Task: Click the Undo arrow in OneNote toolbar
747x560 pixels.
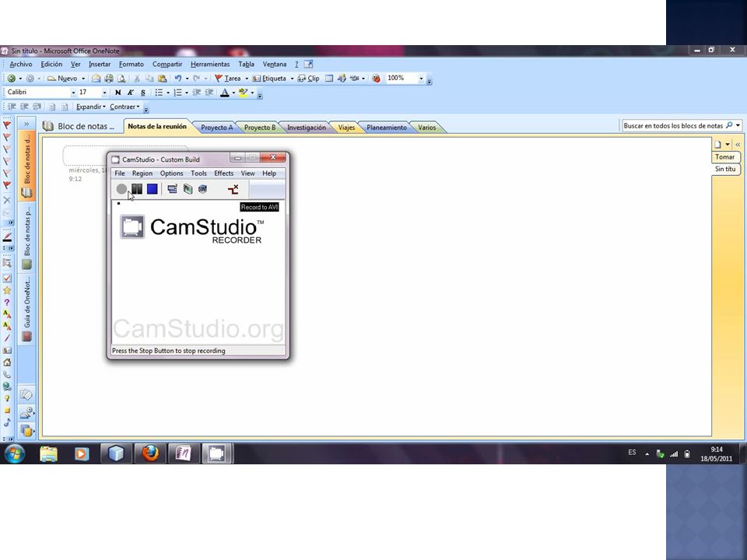Action: (177, 78)
